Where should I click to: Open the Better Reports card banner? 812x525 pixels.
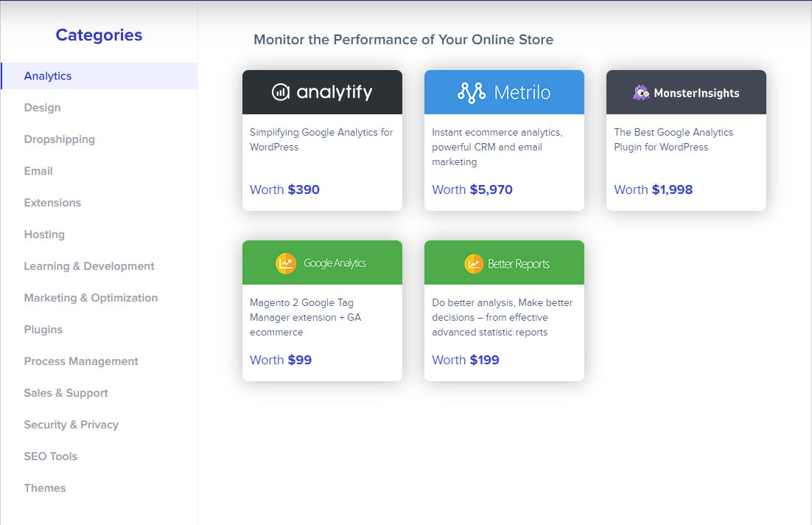point(505,262)
